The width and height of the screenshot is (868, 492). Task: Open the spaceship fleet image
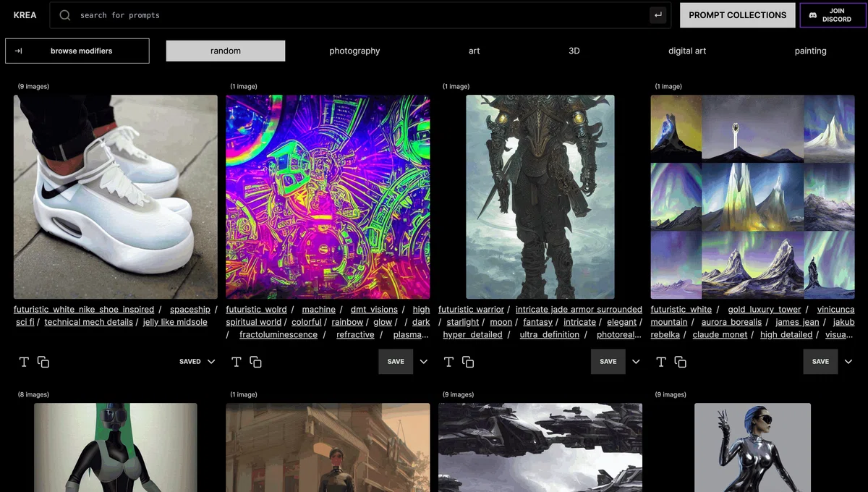[x=540, y=447]
